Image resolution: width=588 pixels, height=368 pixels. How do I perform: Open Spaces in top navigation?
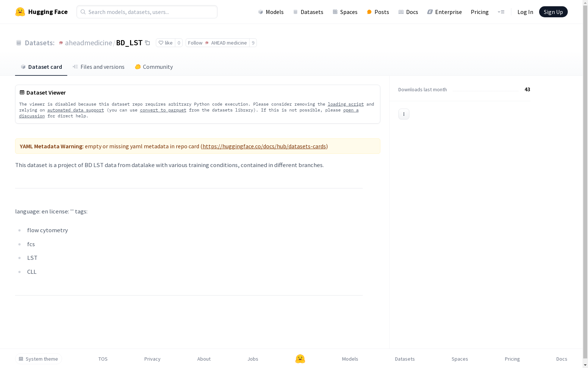click(345, 12)
